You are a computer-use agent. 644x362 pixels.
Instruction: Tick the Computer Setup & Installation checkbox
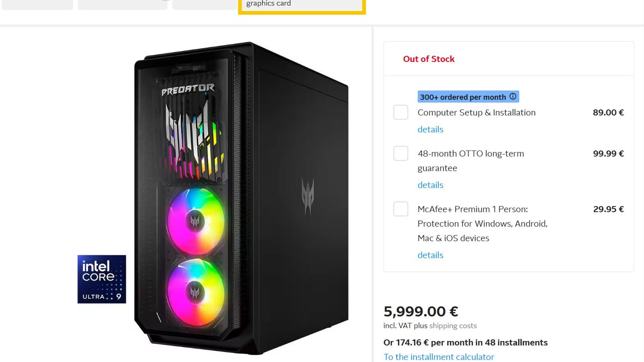(x=401, y=112)
